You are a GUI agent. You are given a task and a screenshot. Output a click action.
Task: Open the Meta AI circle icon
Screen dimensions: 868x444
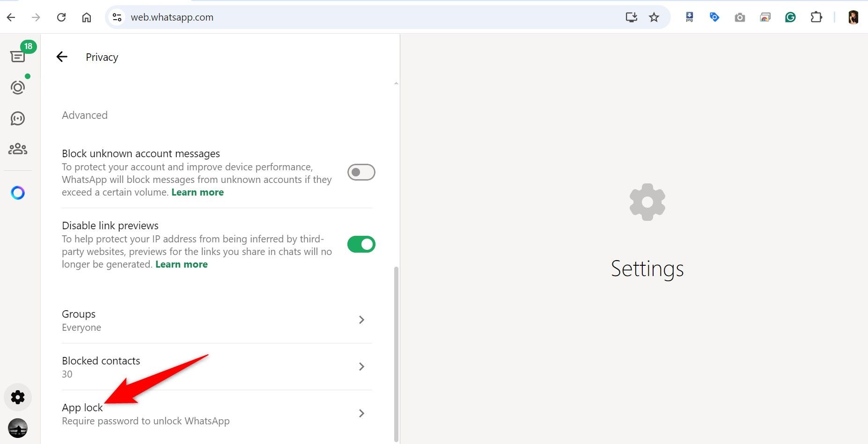coord(18,193)
